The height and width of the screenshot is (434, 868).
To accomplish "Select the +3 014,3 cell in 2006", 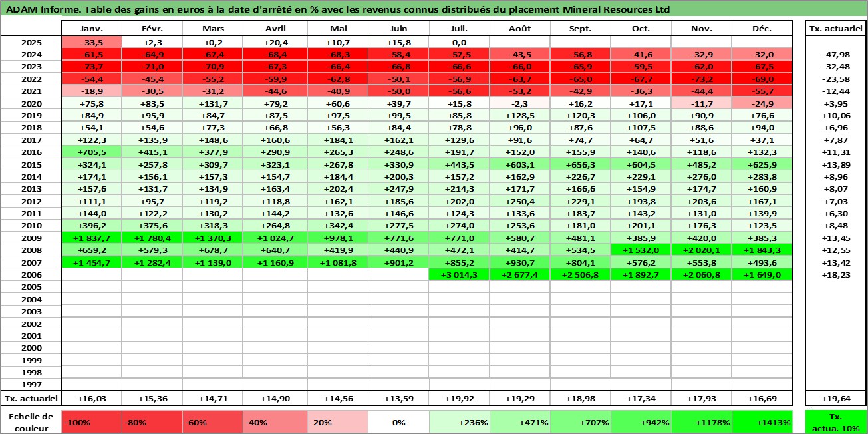I will [460, 274].
